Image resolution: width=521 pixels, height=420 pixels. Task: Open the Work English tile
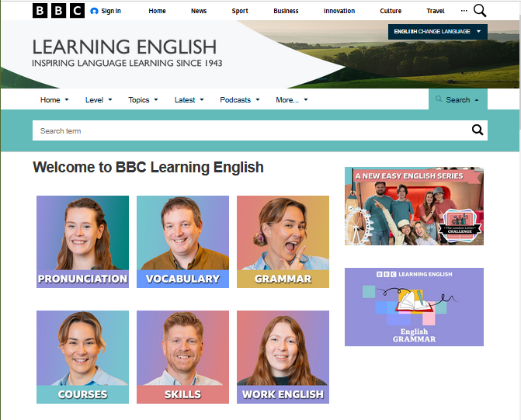[x=283, y=357]
